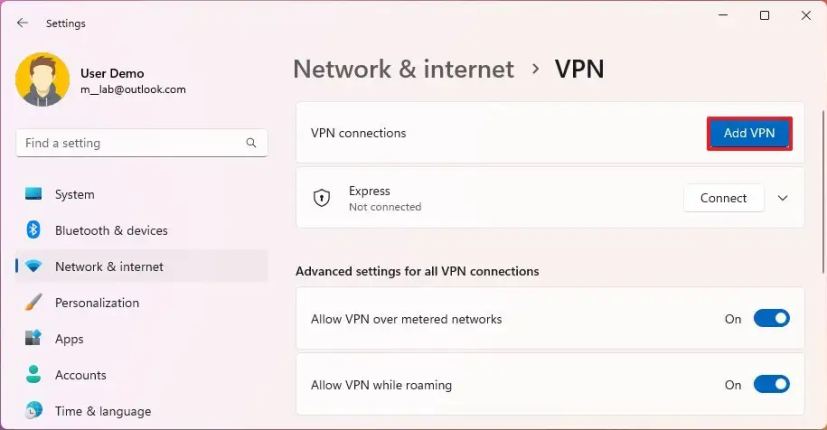Open the User Demo profile picture
This screenshot has width=827, height=430.
42,80
